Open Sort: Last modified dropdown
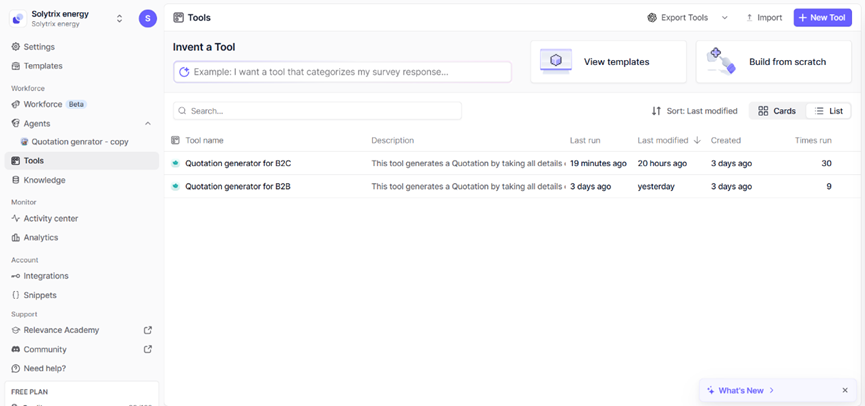 coord(695,111)
